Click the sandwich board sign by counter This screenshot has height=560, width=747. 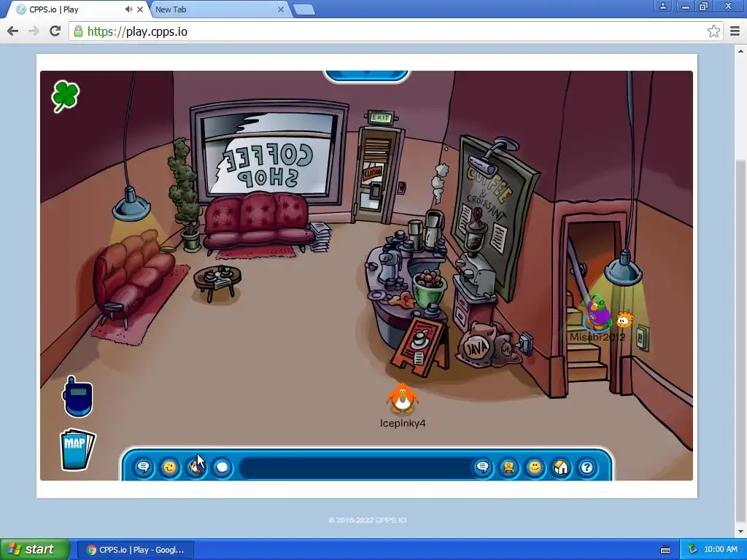[x=419, y=346]
